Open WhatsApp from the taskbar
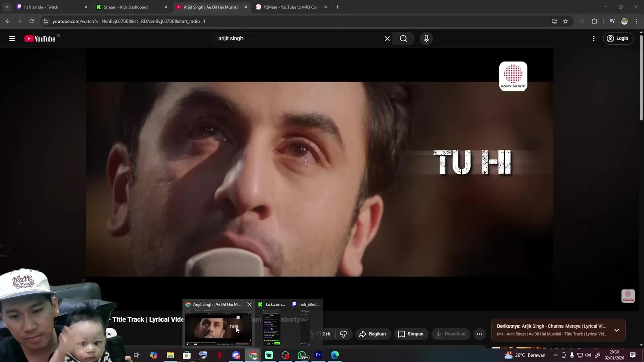This screenshot has height=362, width=644. tap(302, 355)
